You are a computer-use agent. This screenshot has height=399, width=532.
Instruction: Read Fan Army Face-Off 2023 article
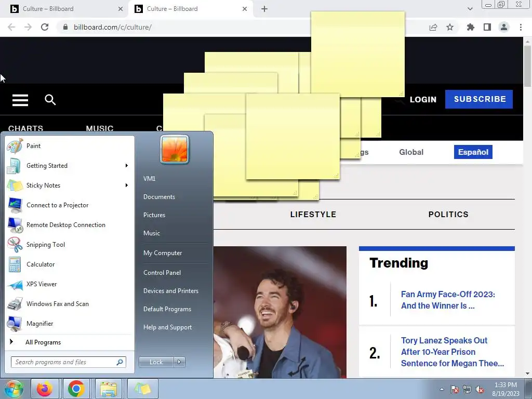[448, 300]
